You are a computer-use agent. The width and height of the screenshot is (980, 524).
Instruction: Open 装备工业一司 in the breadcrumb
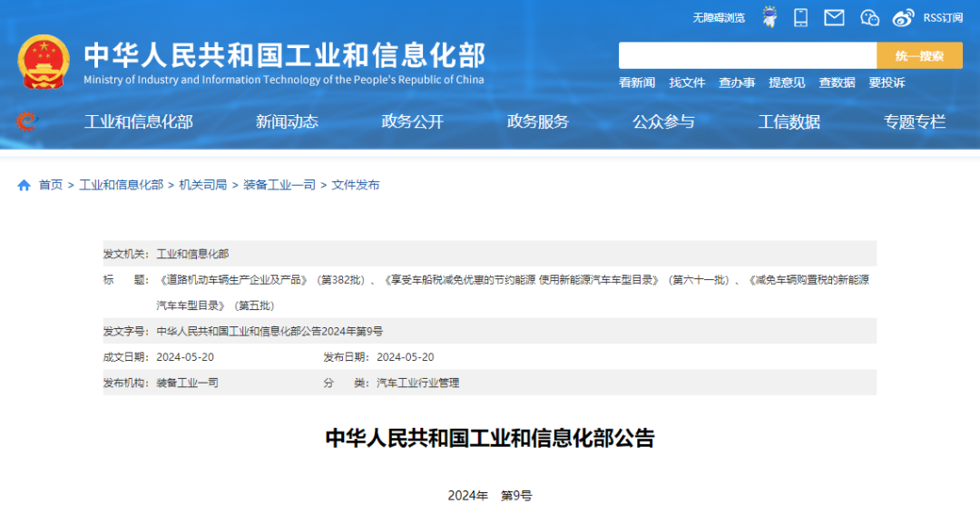[279, 185]
